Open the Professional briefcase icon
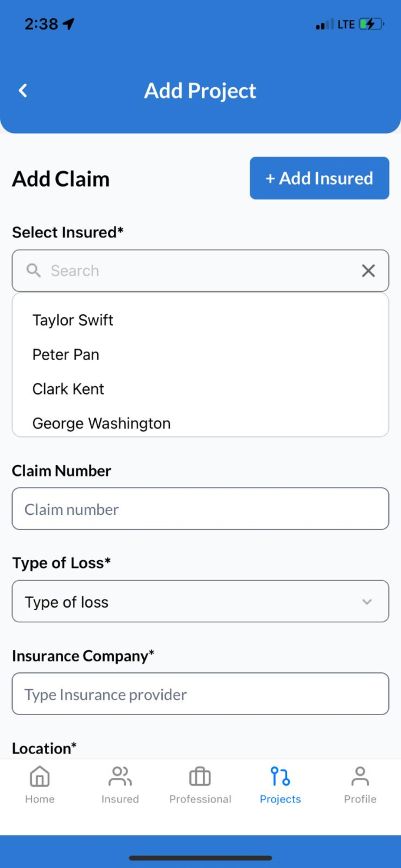Screen dimensions: 401x868 pyautogui.click(x=200, y=776)
